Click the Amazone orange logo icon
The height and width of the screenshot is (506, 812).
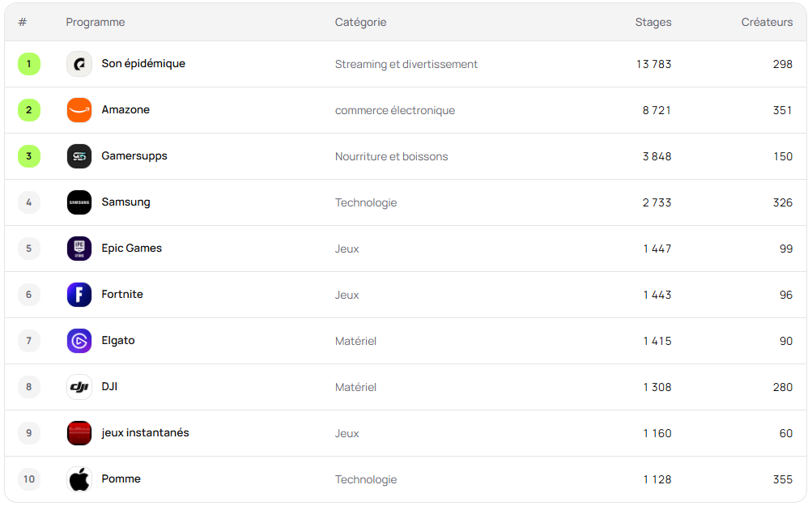[79, 110]
